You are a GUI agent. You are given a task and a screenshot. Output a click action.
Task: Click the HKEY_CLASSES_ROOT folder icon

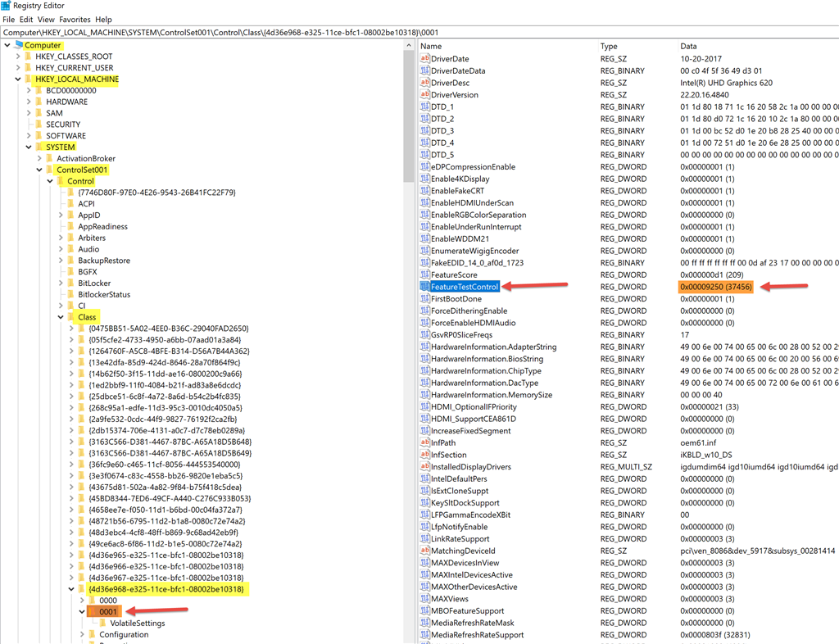29,57
